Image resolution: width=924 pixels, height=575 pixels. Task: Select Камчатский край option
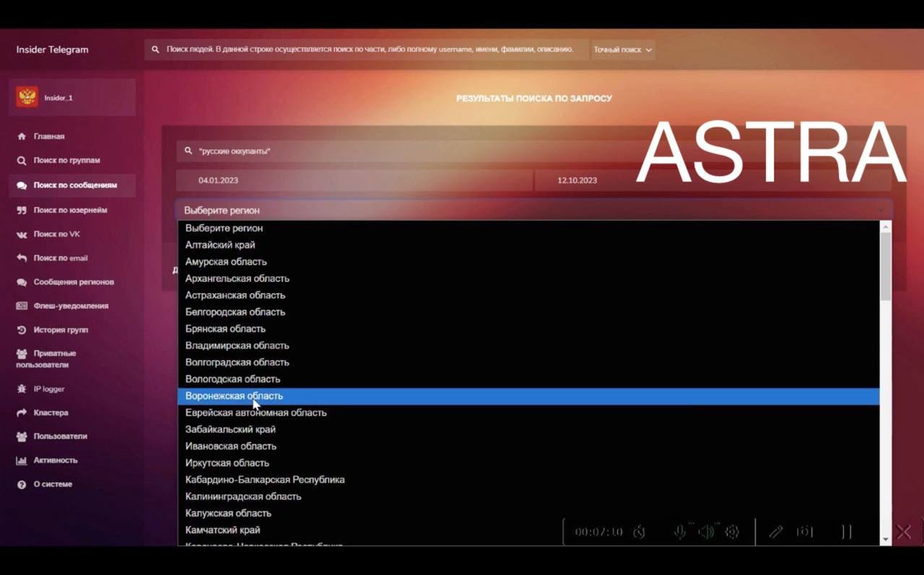528,530
